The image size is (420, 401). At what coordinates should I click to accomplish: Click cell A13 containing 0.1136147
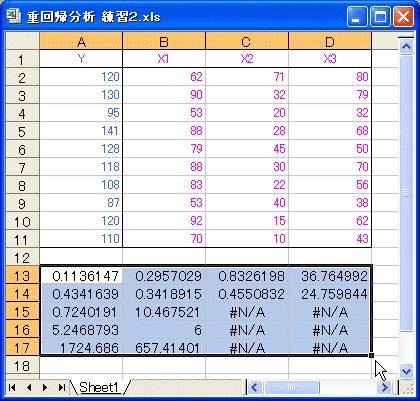tap(81, 276)
